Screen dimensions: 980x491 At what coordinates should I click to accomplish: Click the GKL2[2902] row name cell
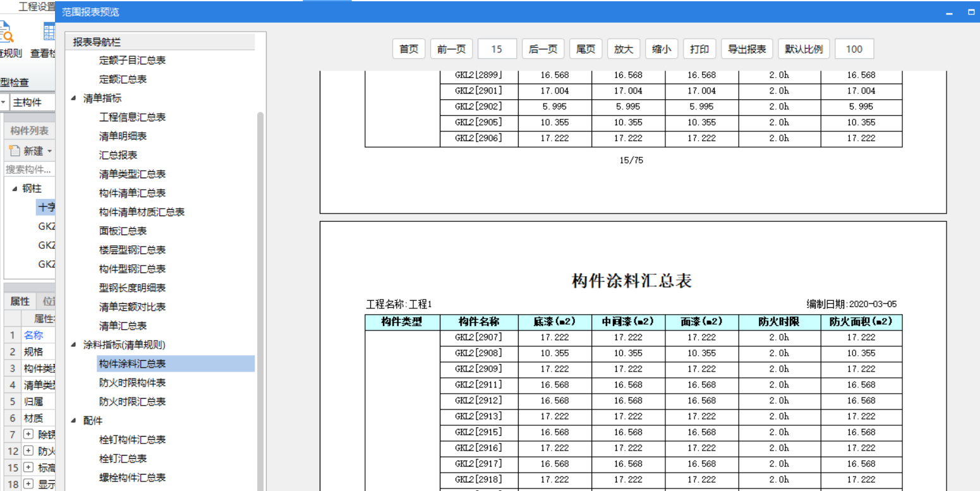(479, 107)
